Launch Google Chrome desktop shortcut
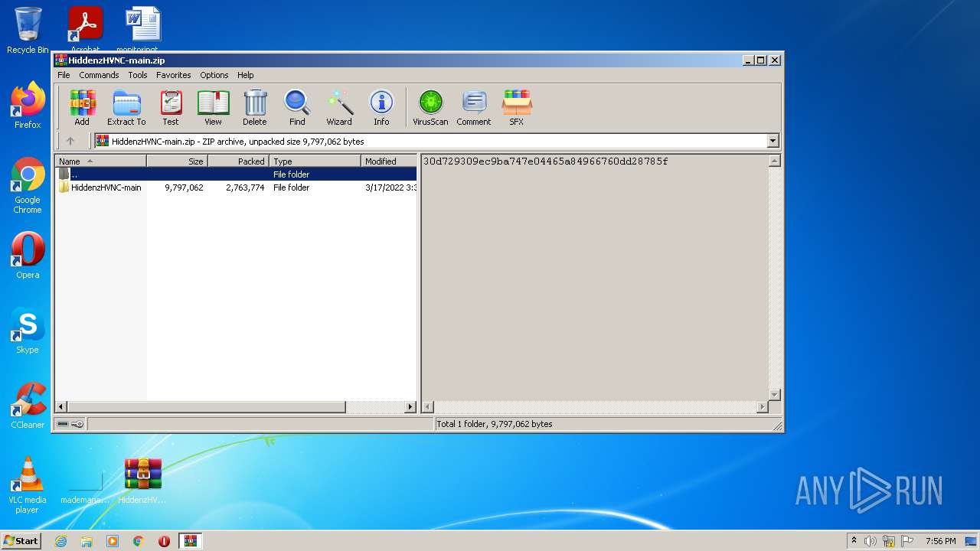 pos(28,185)
